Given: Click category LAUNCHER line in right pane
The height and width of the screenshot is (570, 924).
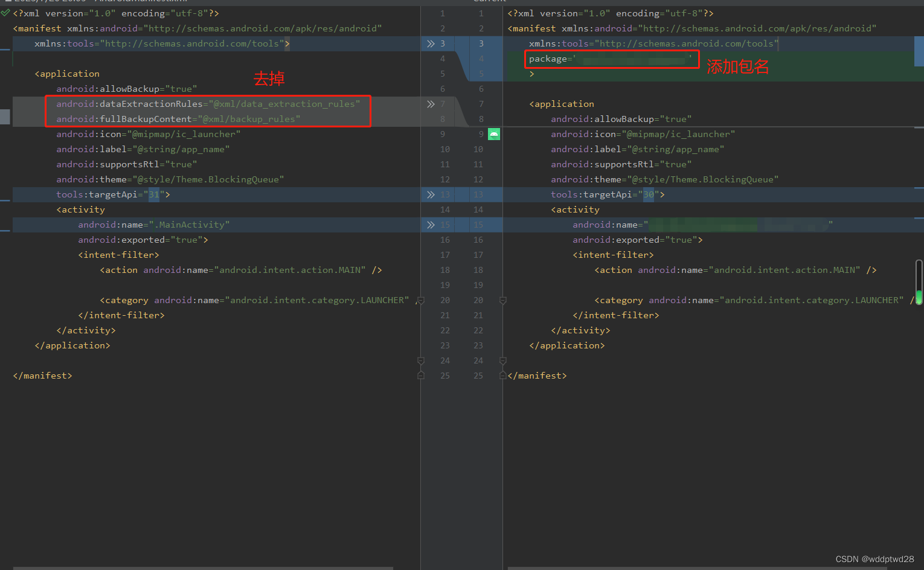Looking at the screenshot, I should point(754,300).
